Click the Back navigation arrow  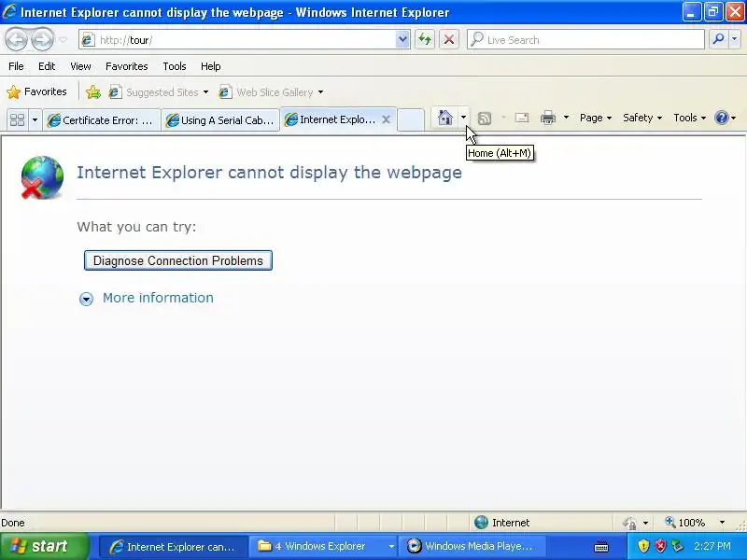pos(16,39)
